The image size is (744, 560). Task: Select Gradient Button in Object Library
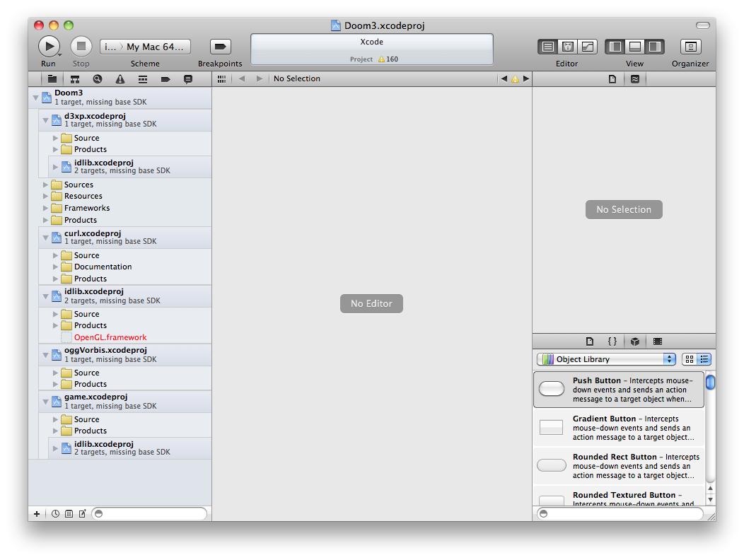[x=619, y=428]
